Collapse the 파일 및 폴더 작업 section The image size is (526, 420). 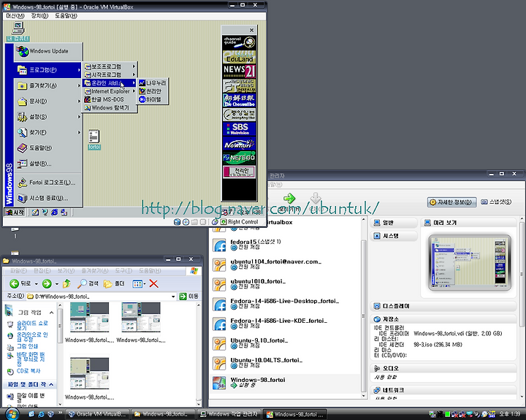51,384
